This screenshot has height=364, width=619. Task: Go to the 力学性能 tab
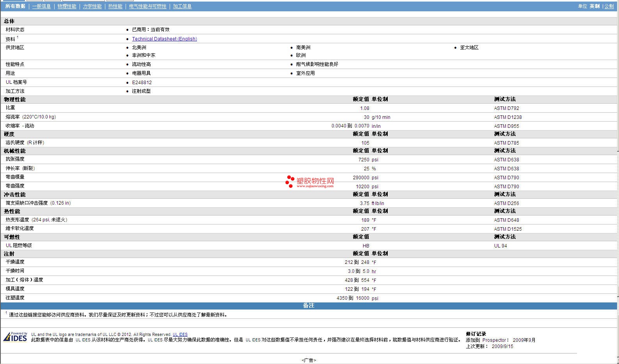tap(92, 6)
